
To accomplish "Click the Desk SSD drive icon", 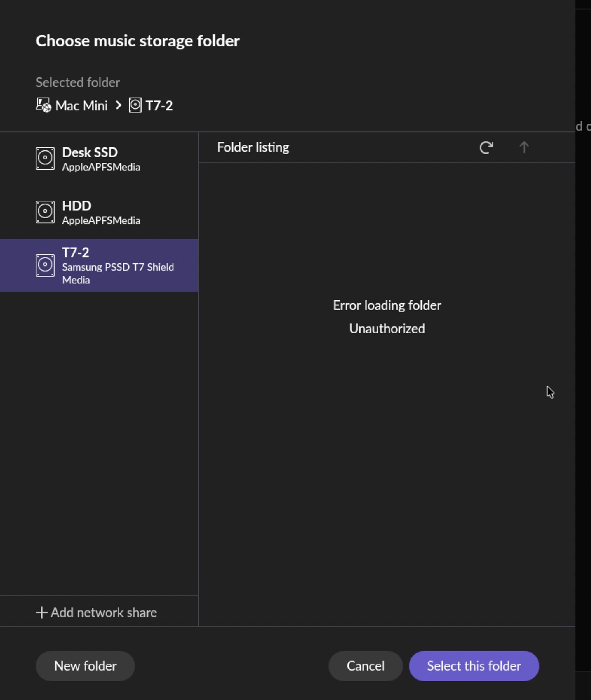I will [x=45, y=159].
